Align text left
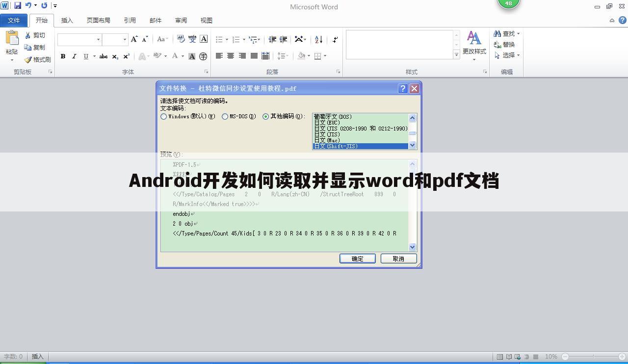628x364 pixels. (219, 56)
